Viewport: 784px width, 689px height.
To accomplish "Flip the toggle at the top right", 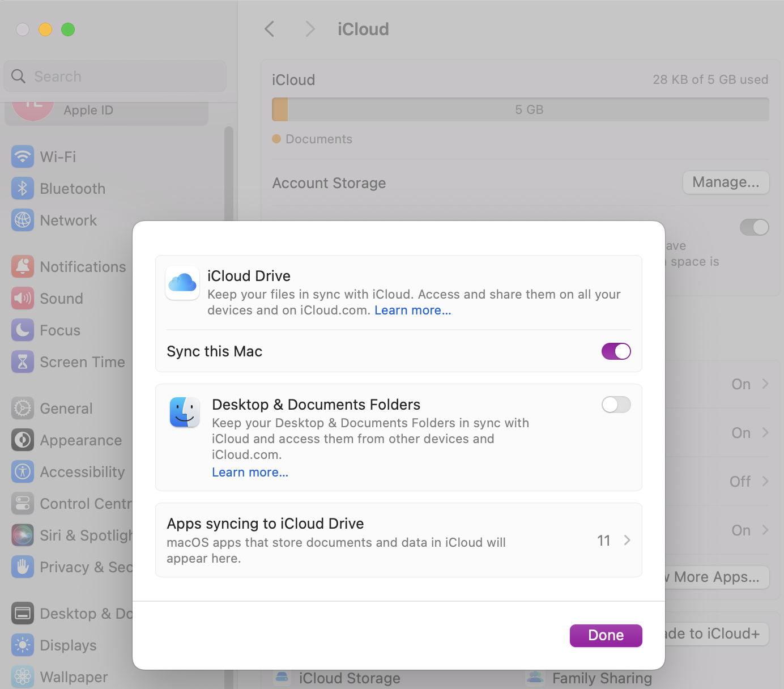I will pos(754,227).
